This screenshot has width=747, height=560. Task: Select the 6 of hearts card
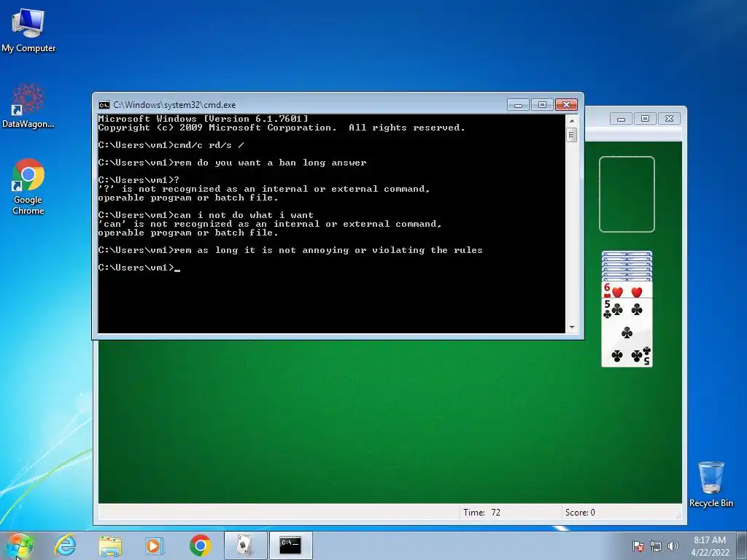click(627, 290)
